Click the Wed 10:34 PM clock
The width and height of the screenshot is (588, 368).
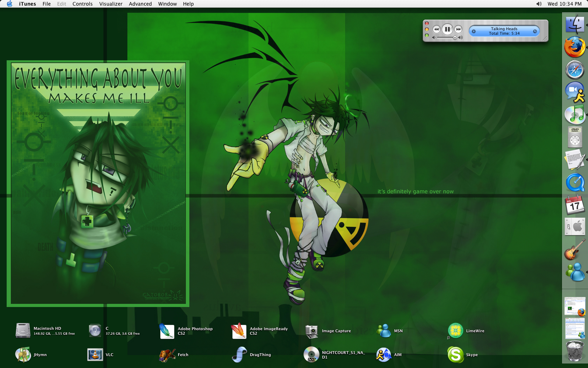pyautogui.click(x=565, y=4)
